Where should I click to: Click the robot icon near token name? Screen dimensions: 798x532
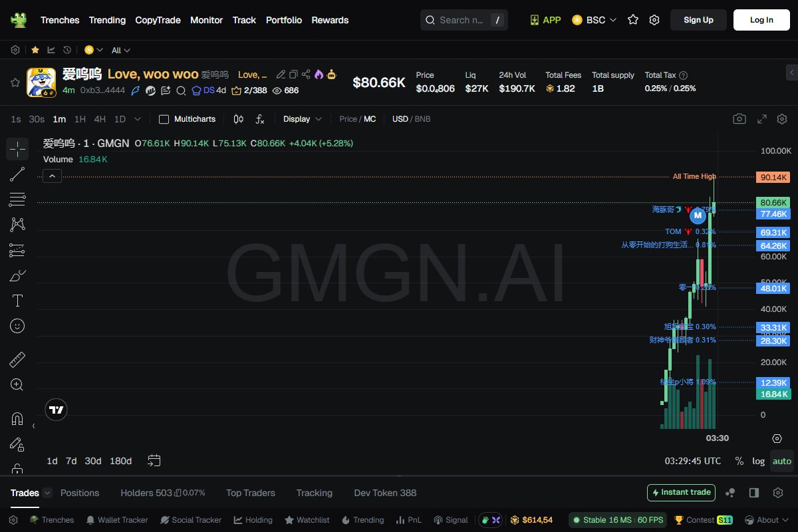[332, 74]
